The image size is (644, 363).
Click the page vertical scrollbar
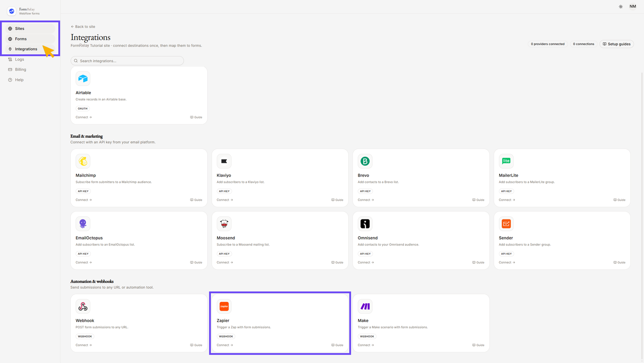point(642,215)
